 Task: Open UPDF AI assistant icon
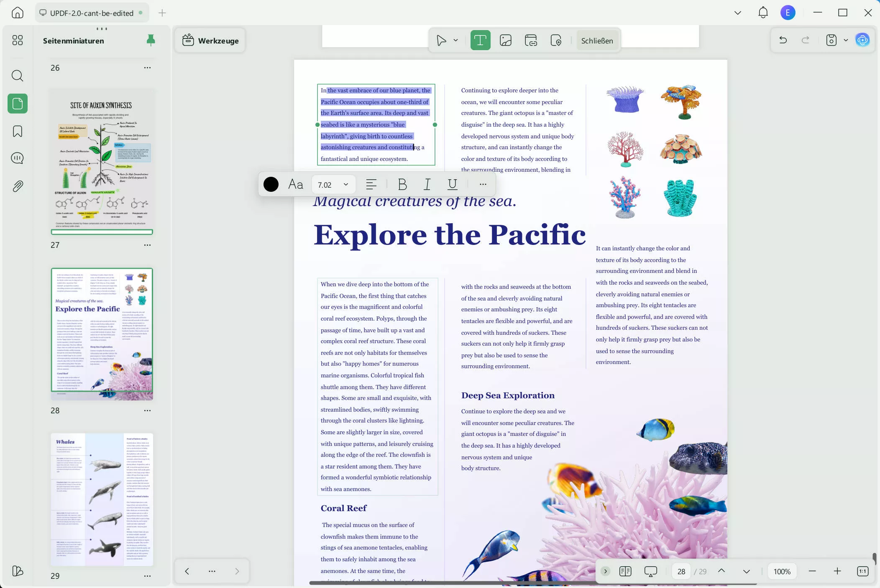[x=862, y=40]
